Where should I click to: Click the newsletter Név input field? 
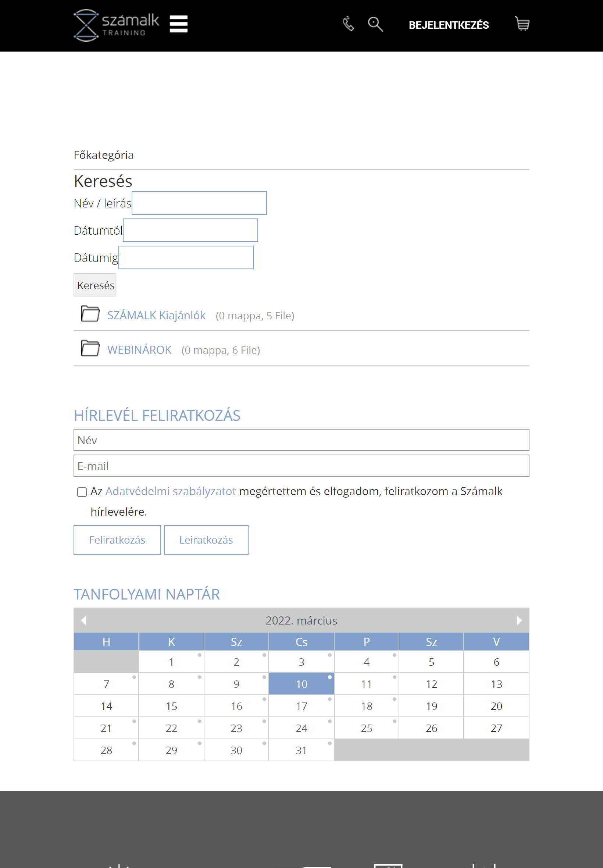click(x=301, y=440)
